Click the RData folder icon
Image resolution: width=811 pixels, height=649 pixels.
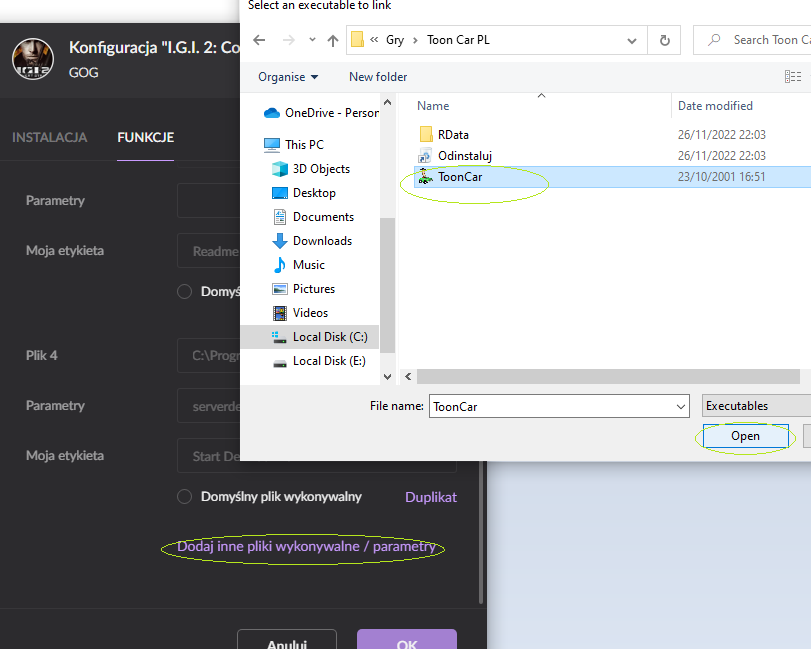[426, 134]
